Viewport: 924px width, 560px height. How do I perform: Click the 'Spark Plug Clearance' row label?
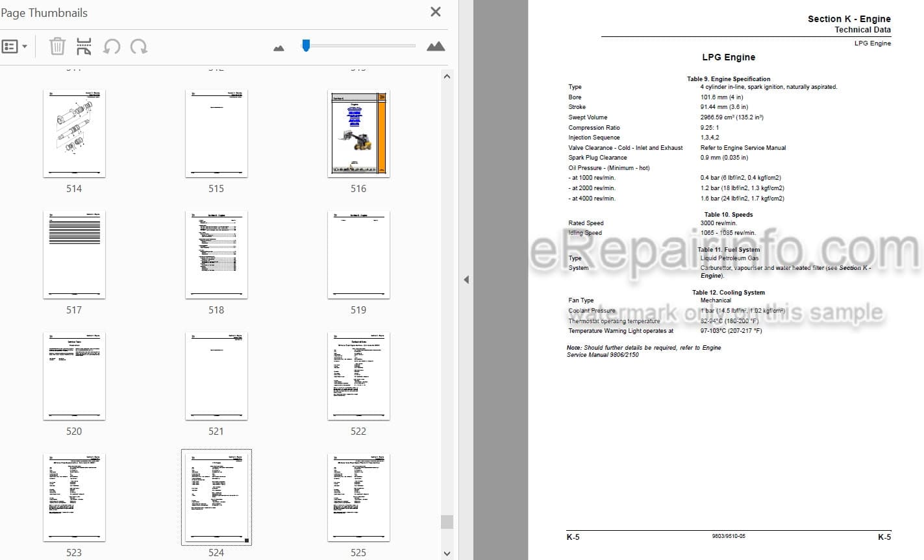tap(597, 158)
